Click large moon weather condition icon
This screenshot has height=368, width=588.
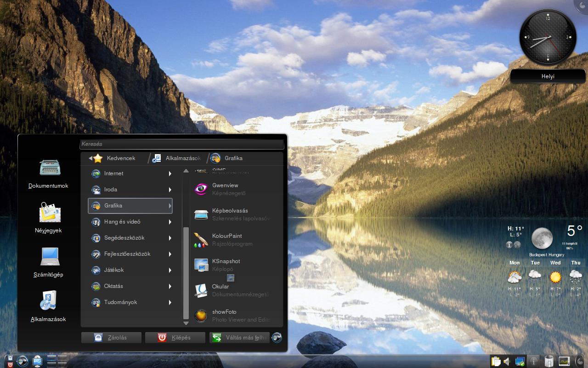[x=542, y=238]
